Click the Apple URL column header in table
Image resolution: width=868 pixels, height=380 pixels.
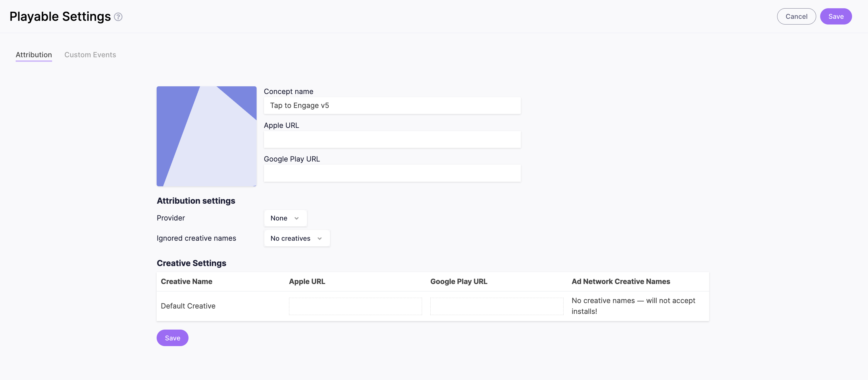pyautogui.click(x=307, y=281)
